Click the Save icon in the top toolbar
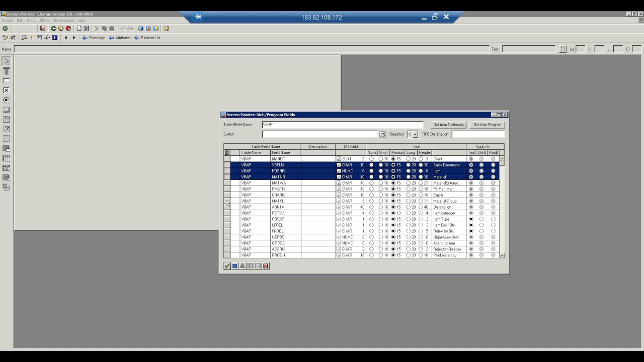 tap(43, 29)
